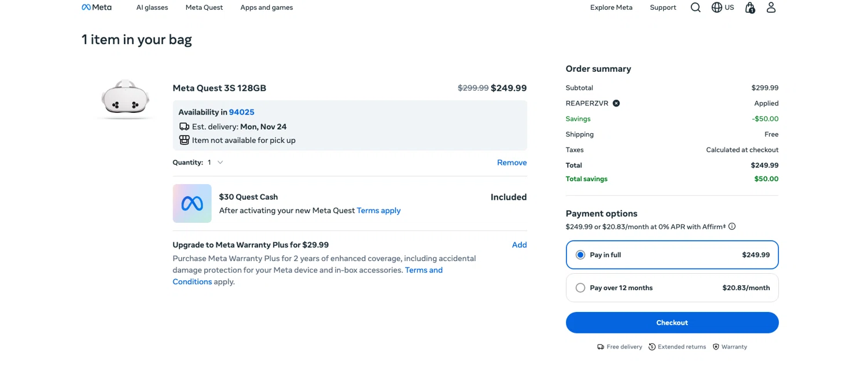This screenshot has height=389, width=868.
Task: Select Pay over 12 months option
Action: 672,288
